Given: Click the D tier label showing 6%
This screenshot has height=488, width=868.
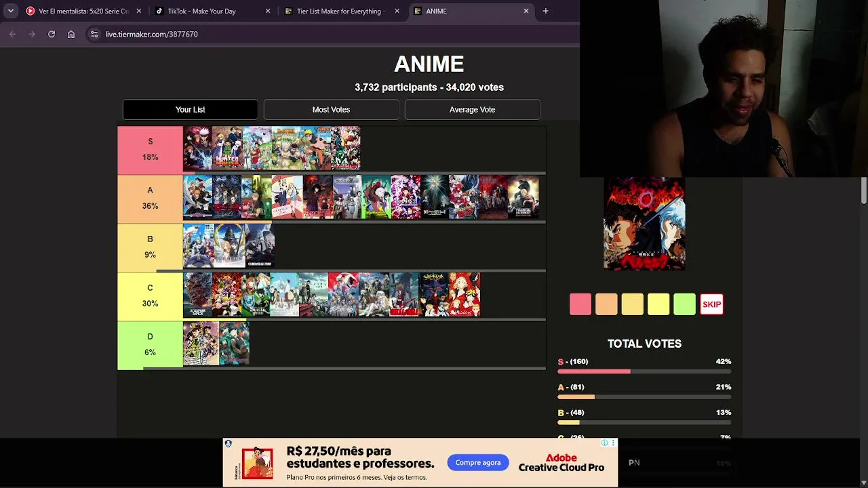Looking at the screenshot, I should 150,344.
